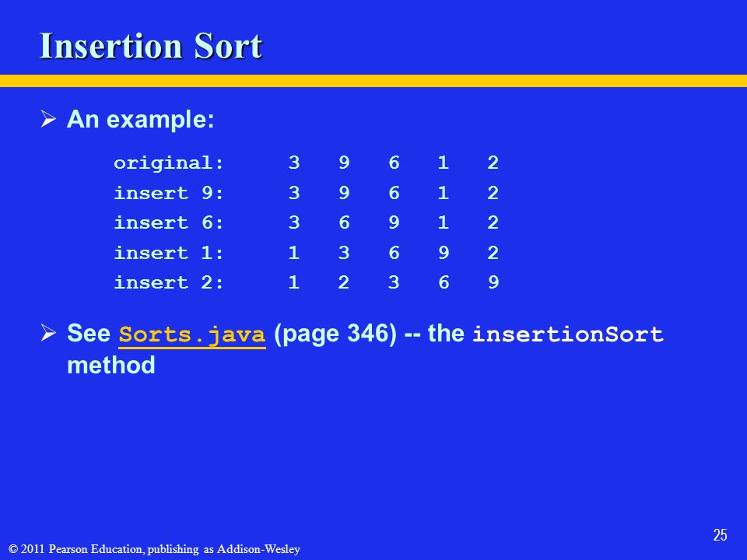Click the arrow bullet beside An example
The image size is (747, 560).
(x=48, y=118)
